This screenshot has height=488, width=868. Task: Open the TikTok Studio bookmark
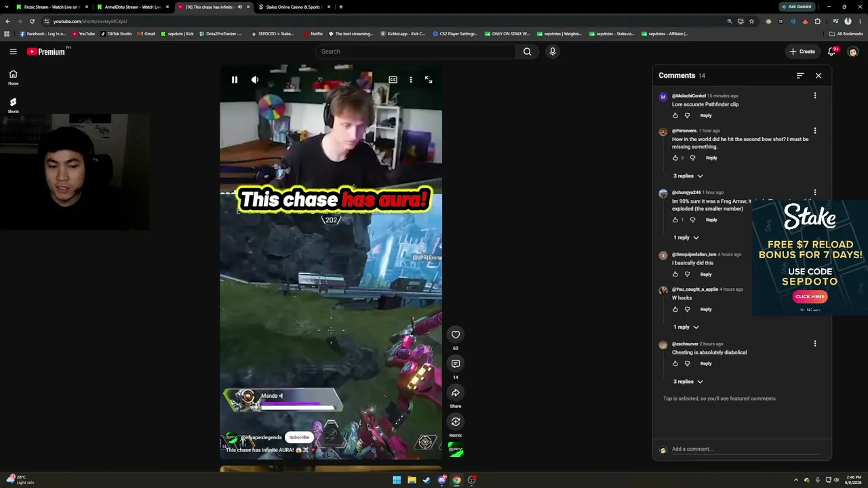(x=116, y=34)
